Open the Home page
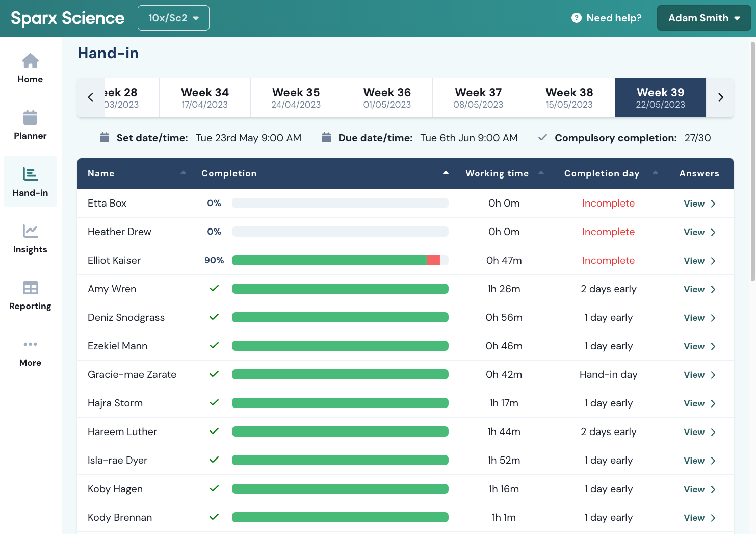 coord(30,67)
